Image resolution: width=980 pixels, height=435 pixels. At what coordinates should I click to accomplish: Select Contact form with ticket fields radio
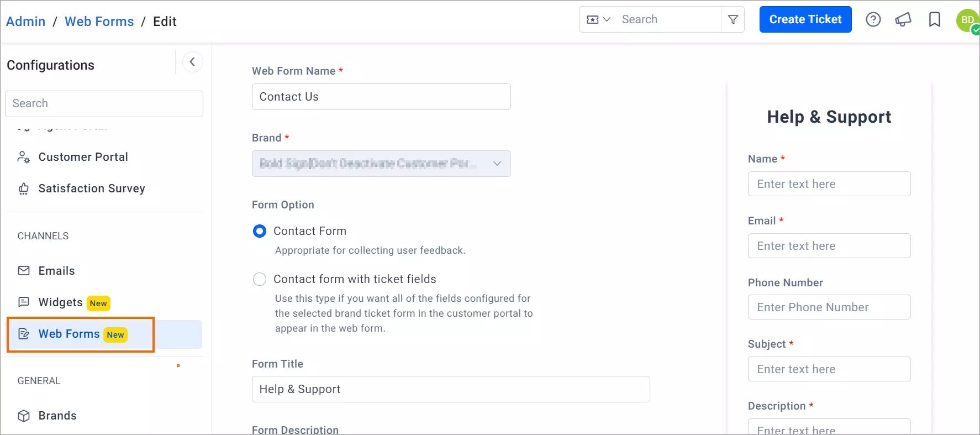click(x=259, y=279)
